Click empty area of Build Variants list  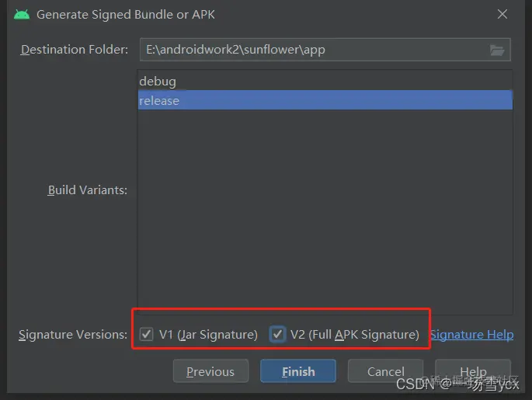tap(325, 210)
